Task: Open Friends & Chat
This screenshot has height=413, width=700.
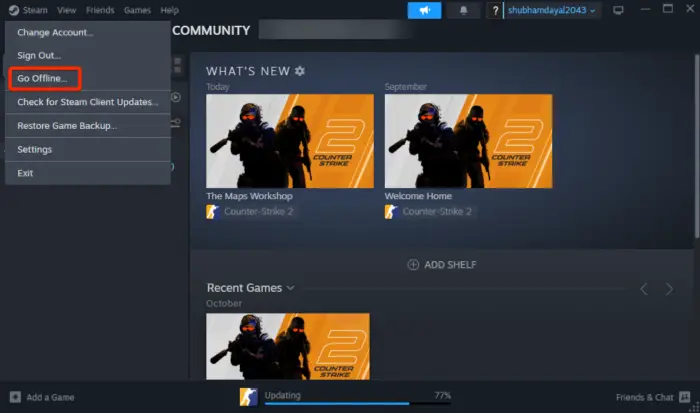Action: point(653,397)
